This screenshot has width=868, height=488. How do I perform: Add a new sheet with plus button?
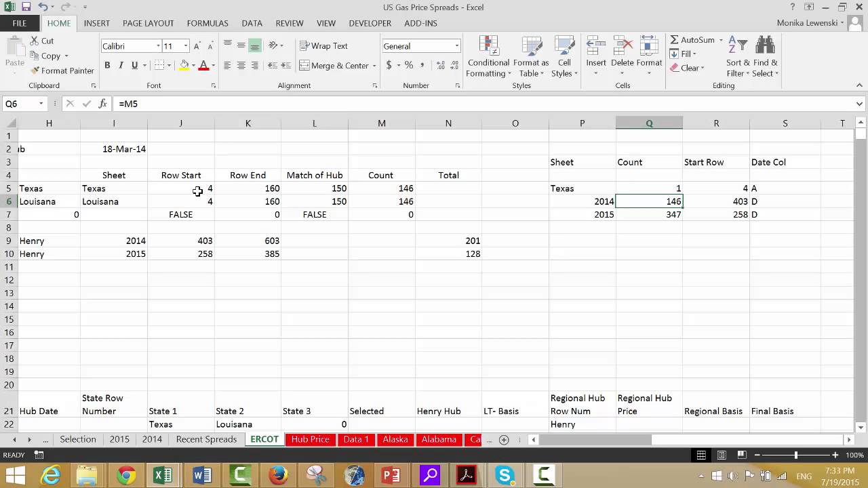[x=504, y=440]
